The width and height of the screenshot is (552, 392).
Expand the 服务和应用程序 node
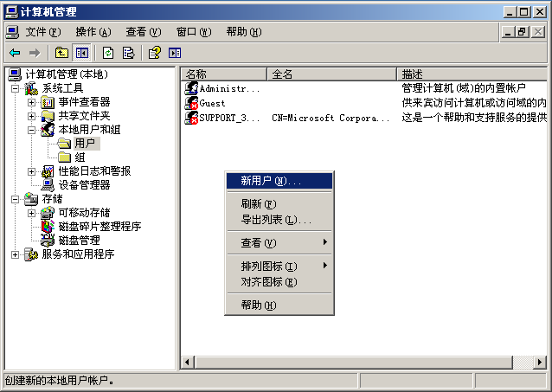click(x=15, y=254)
